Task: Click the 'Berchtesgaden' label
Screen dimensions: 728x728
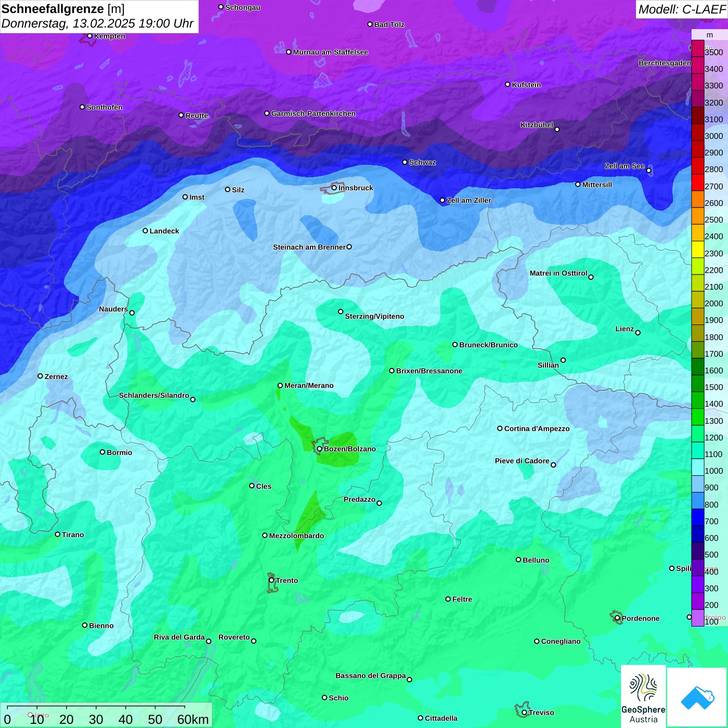Action: 665,63
